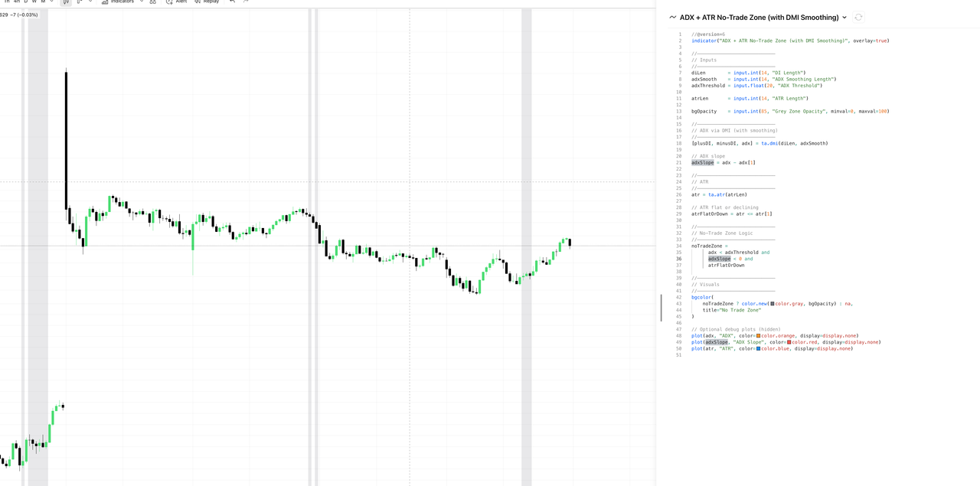Click the indicator( declaration on line 2
Image resolution: width=980 pixels, height=486 pixels.
[x=705, y=41]
